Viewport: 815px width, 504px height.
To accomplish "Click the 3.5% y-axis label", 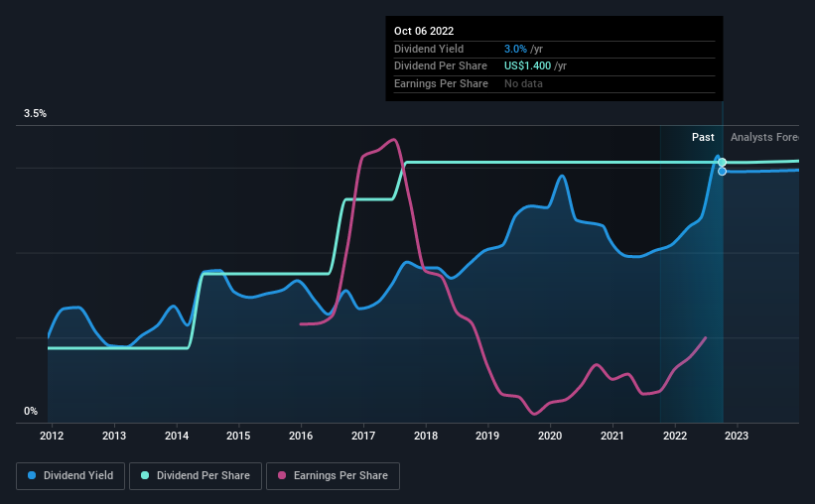I will coord(35,113).
